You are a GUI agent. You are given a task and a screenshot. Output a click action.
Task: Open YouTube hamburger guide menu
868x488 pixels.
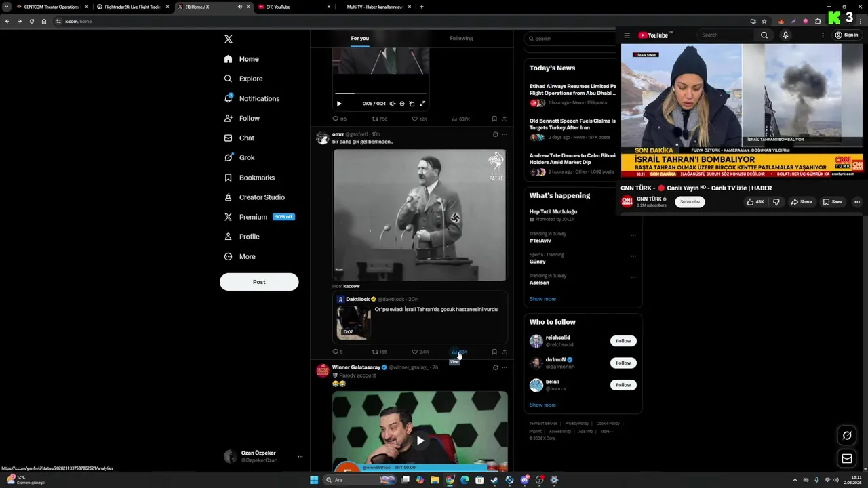click(x=627, y=35)
